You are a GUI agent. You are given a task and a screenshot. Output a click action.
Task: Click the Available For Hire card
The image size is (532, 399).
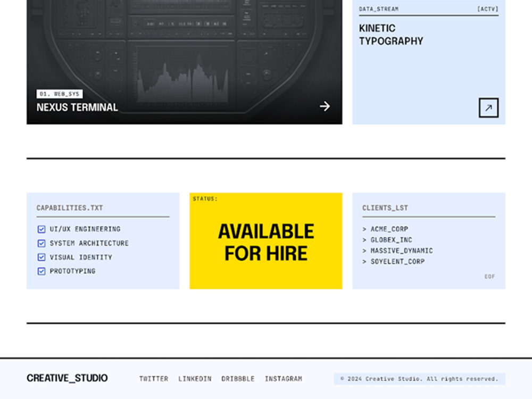click(265, 241)
